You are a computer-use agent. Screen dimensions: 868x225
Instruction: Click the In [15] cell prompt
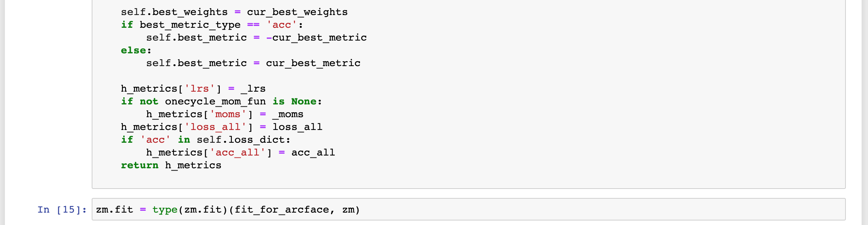coord(62,210)
